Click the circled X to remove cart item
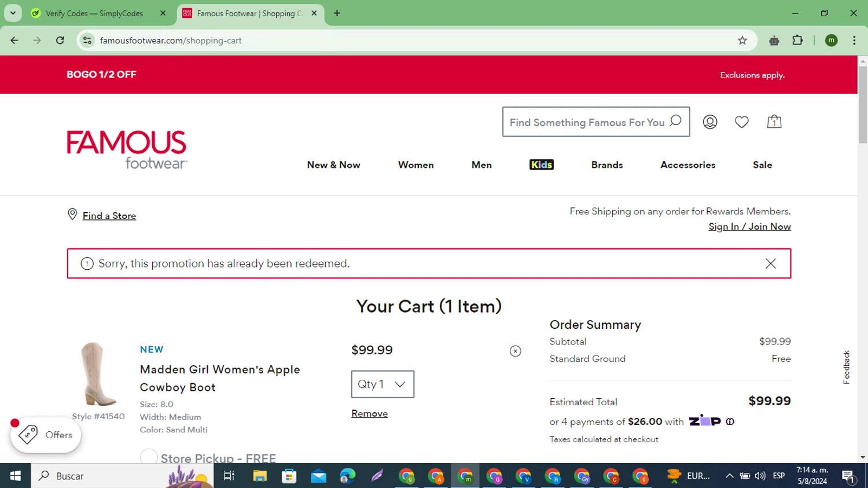The width and height of the screenshot is (868, 488). pyautogui.click(x=515, y=351)
